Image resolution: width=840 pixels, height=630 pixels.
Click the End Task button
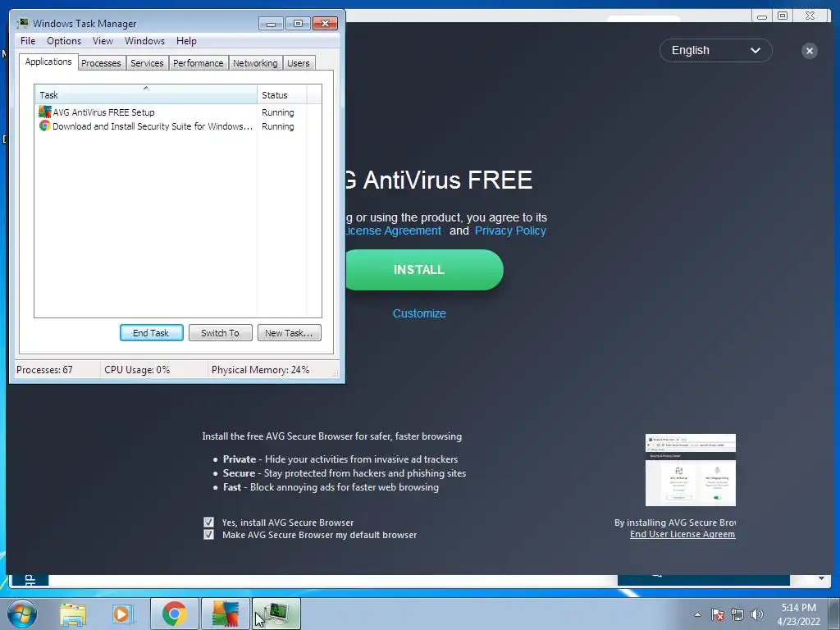pyautogui.click(x=151, y=333)
